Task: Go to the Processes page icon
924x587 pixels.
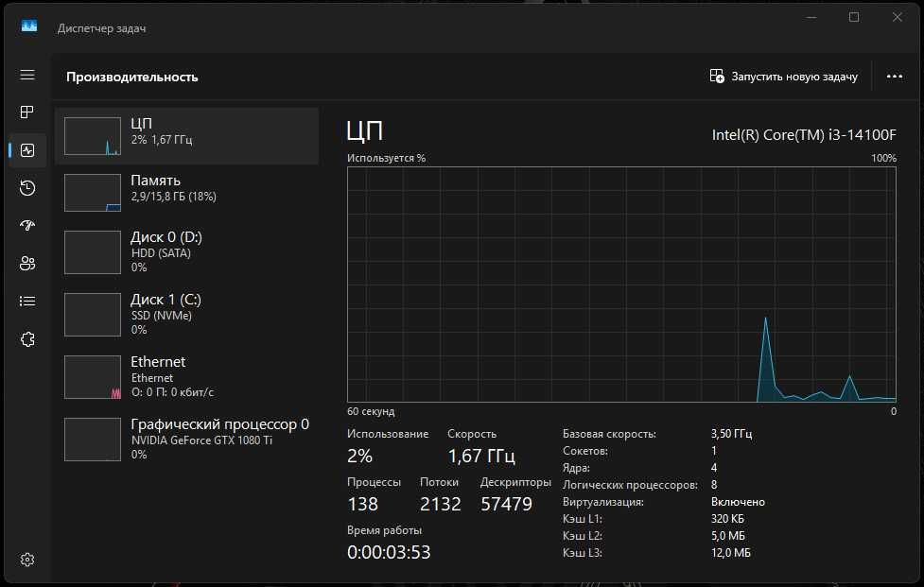Action: click(27, 112)
